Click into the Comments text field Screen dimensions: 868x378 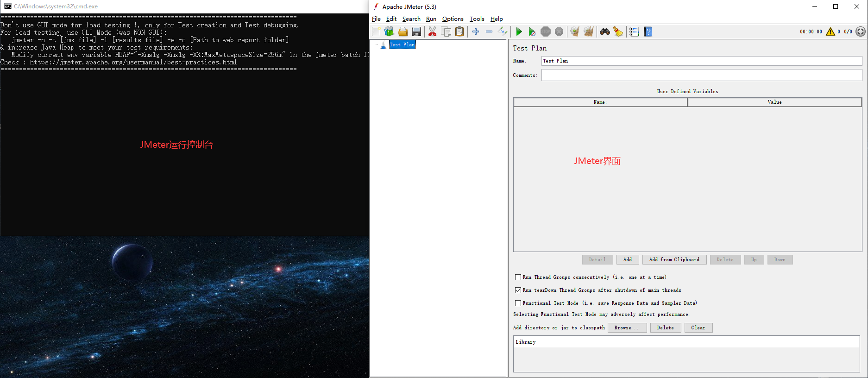[x=701, y=75]
